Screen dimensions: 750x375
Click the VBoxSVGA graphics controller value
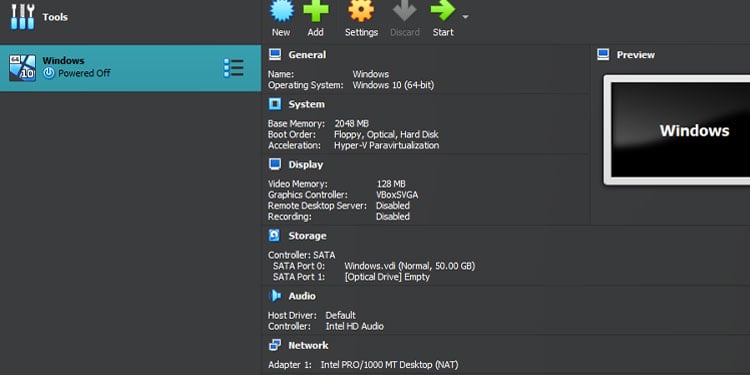tap(397, 195)
